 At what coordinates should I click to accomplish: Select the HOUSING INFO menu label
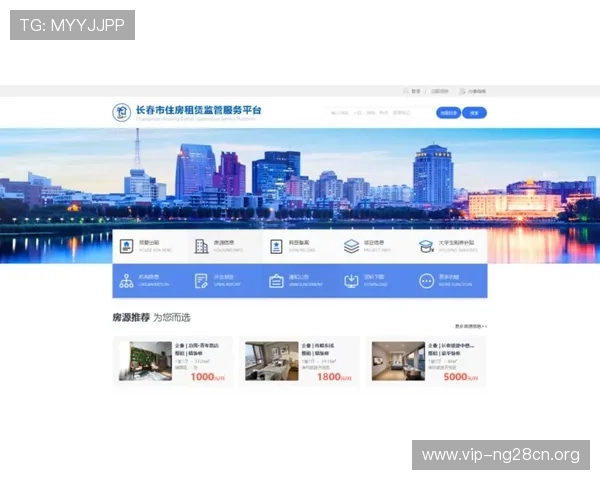[x=228, y=250]
